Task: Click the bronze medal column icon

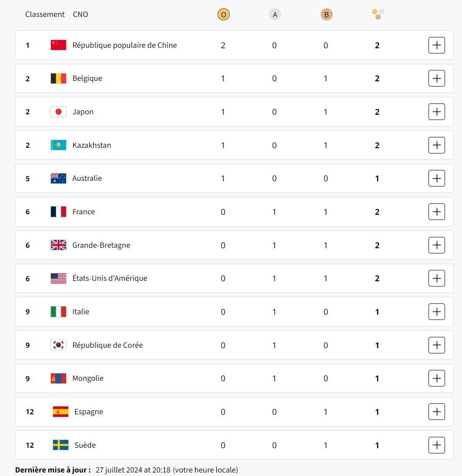Action: 326,15
